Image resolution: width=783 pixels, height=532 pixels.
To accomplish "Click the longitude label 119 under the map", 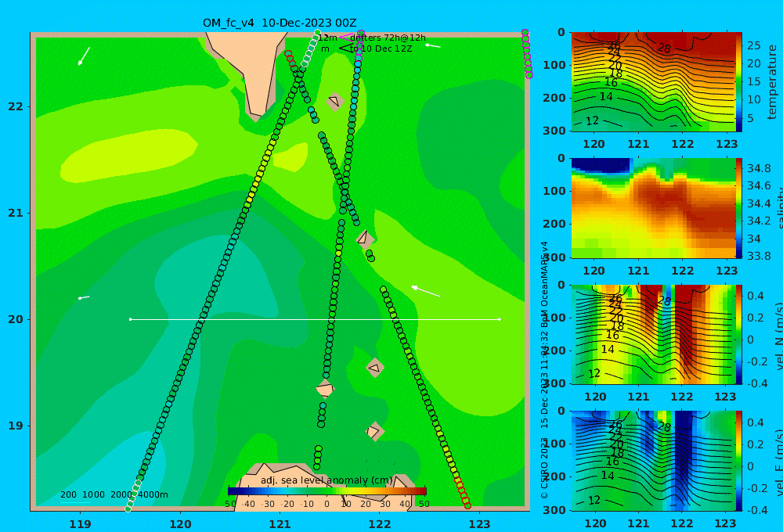I will coord(81,524).
